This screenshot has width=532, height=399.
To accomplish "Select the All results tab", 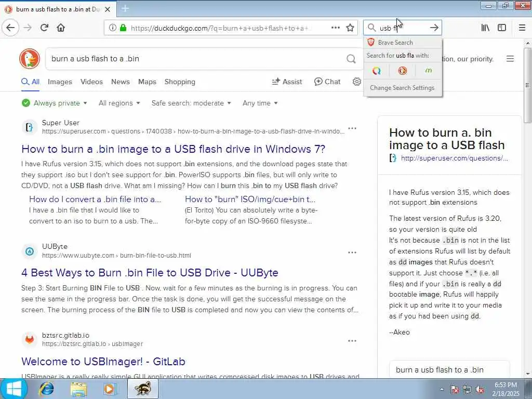I will 30,82.
